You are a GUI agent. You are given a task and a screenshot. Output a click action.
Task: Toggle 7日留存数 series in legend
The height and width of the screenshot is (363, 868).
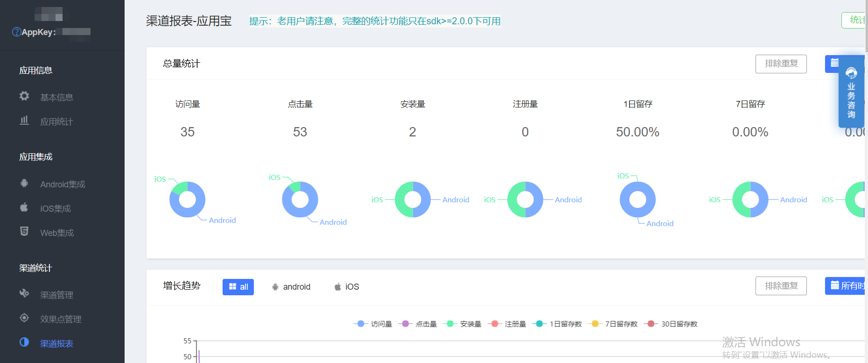(613, 324)
